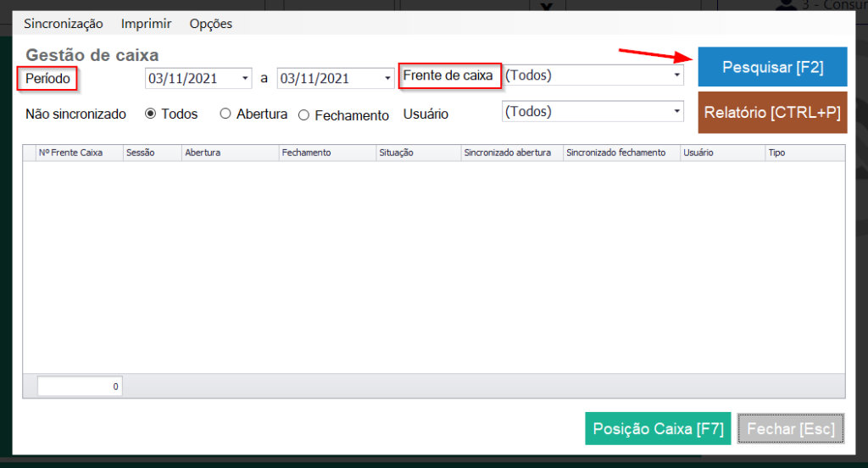
Task: Click the Relatório [CTRL+P] button
Action: click(772, 113)
